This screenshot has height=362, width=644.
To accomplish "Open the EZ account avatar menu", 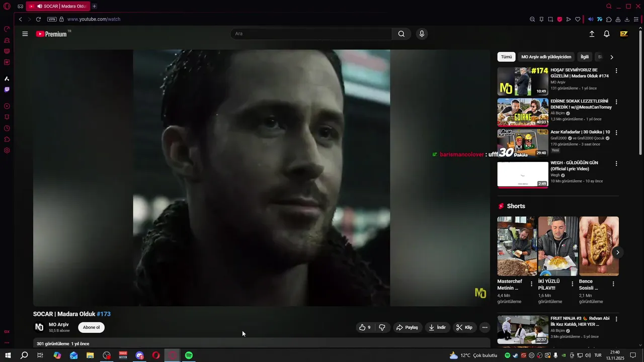I will tap(624, 34).
